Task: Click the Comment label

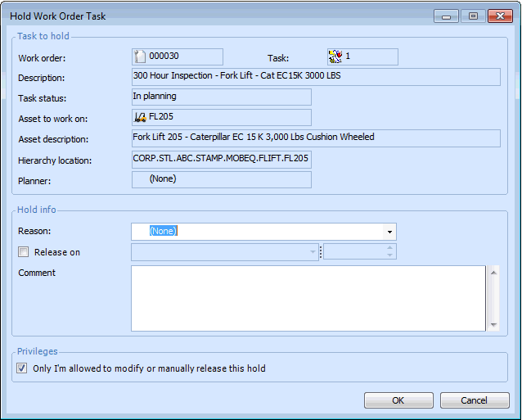Action: tap(37, 273)
